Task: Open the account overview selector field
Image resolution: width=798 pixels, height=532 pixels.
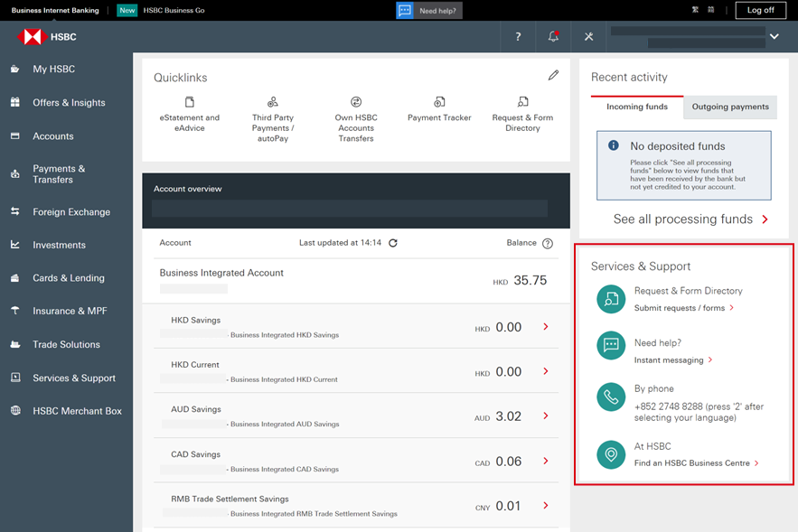Action: click(x=350, y=209)
